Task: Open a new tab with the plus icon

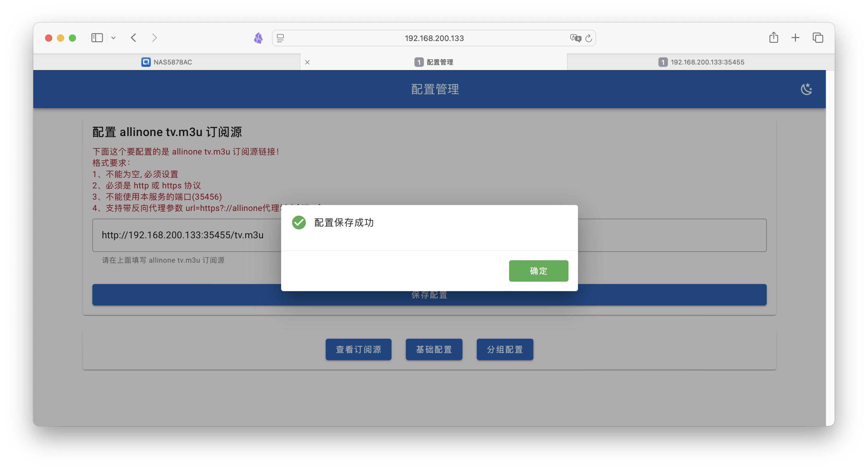Action: [x=795, y=38]
